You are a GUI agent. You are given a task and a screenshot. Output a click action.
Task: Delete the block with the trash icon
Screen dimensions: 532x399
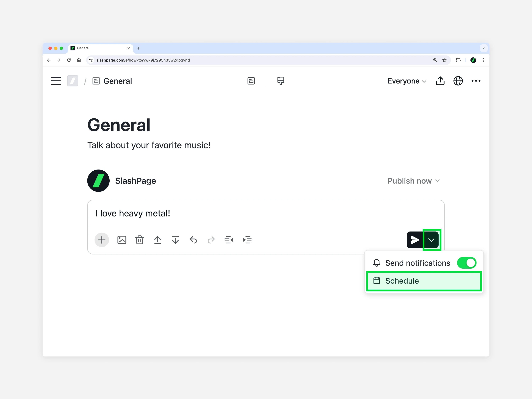(140, 240)
